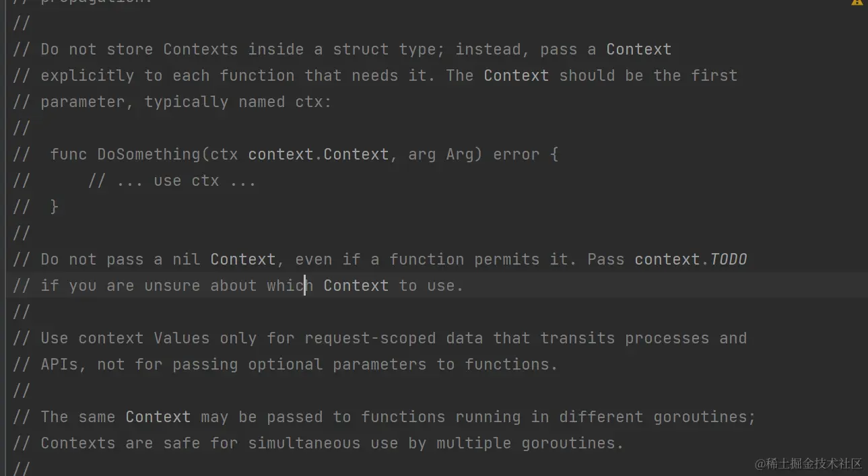Click Context link in "pass a nil Context"

click(x=243, y=259)
